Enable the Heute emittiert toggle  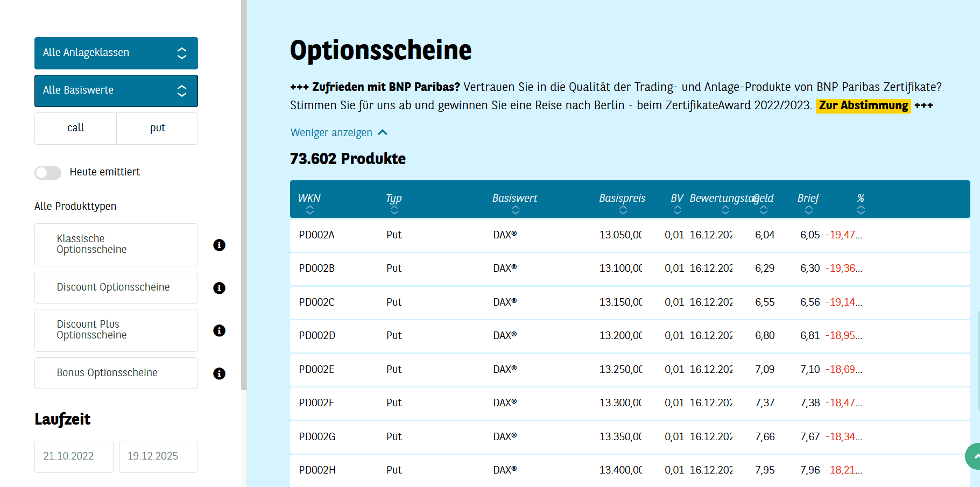pyautogui.click(x=48, y=172)
